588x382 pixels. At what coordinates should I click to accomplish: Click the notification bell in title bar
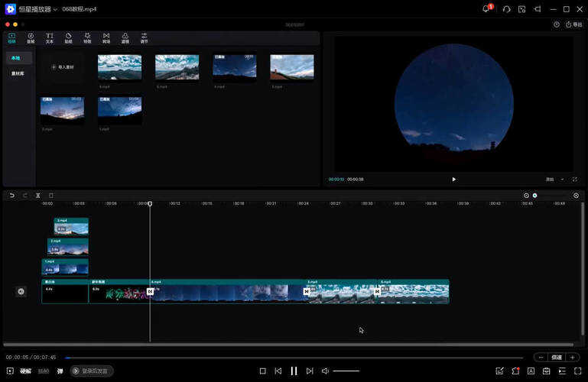(x=486, y=9)
